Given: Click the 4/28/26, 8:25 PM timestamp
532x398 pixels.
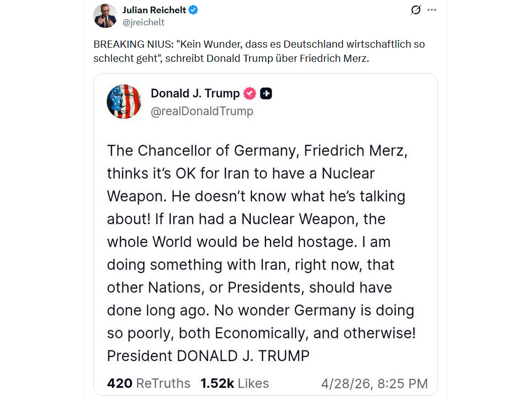Looking at the screenshot, I should 374,383.
